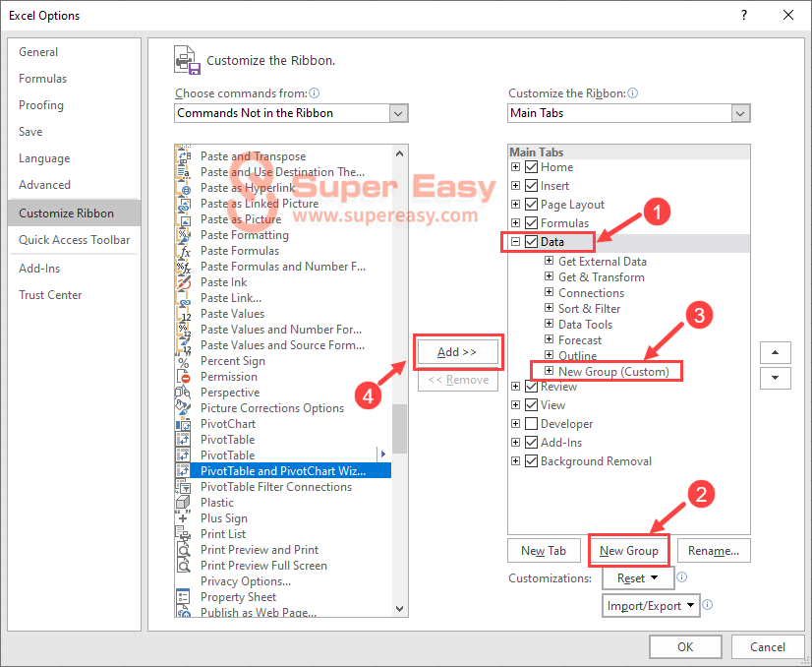The image size is (812, 667).
Task: Click the commands list scroll-up arrow
Action: tap(399, 153)
